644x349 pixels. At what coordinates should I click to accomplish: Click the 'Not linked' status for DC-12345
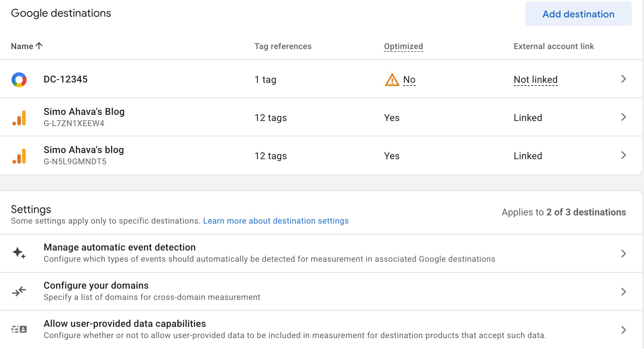(x=536, y=80)
